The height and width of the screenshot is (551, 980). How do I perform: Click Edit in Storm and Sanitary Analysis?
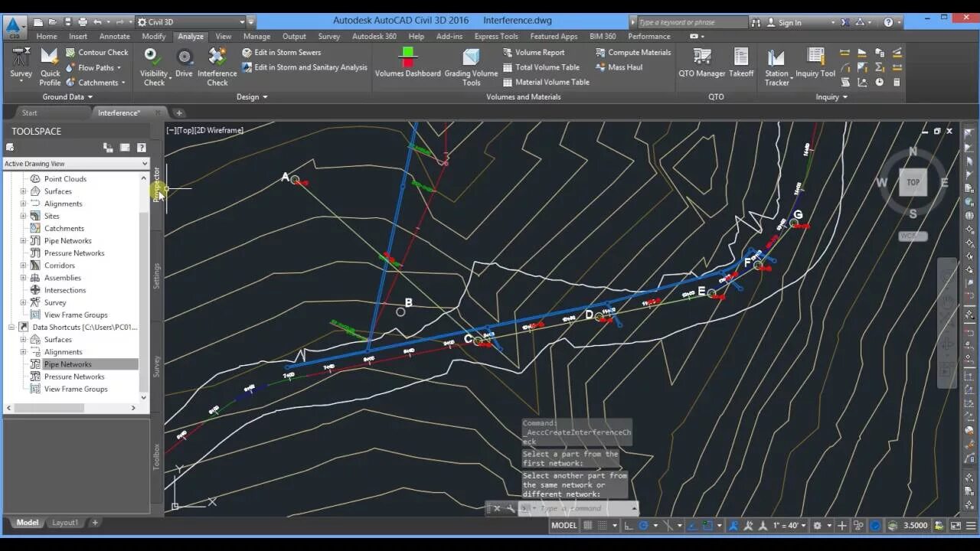[x=305, y=67]
